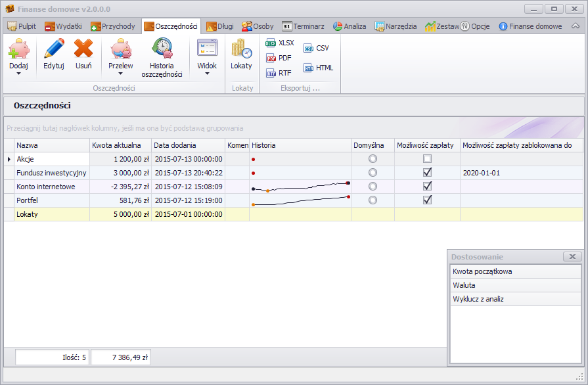Viewport: 588px width, 385px height.
Task: Export the table to HTML
Action: [x=318, y=68]
